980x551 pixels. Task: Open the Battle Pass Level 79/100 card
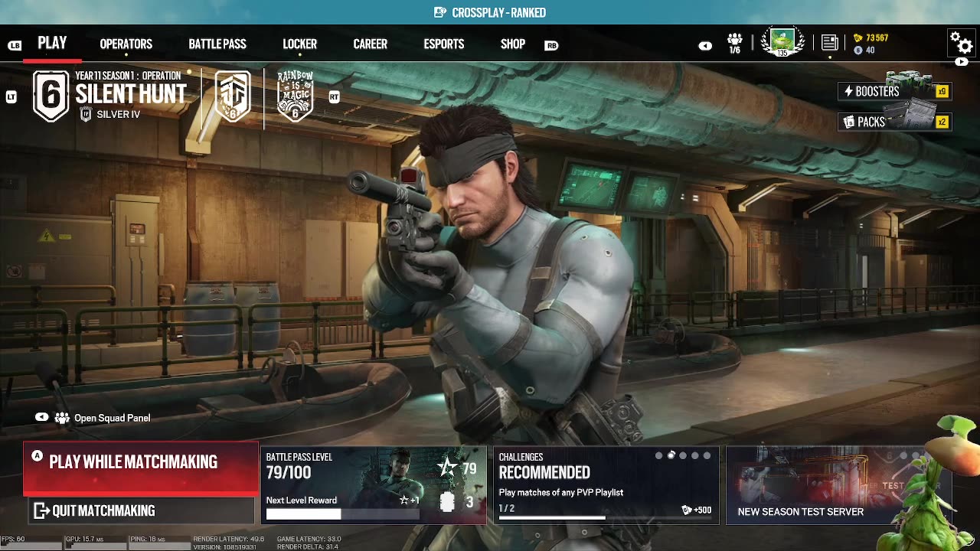(374, 485)
